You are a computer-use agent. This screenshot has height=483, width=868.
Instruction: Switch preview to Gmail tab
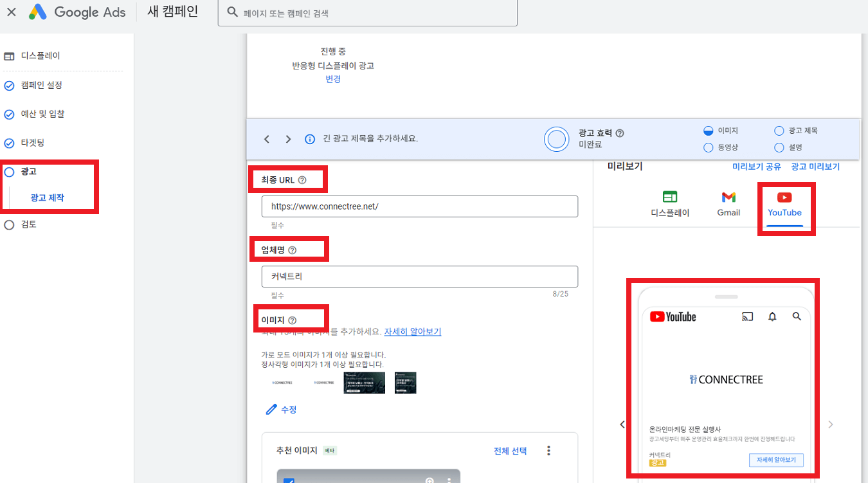(728, 204)
